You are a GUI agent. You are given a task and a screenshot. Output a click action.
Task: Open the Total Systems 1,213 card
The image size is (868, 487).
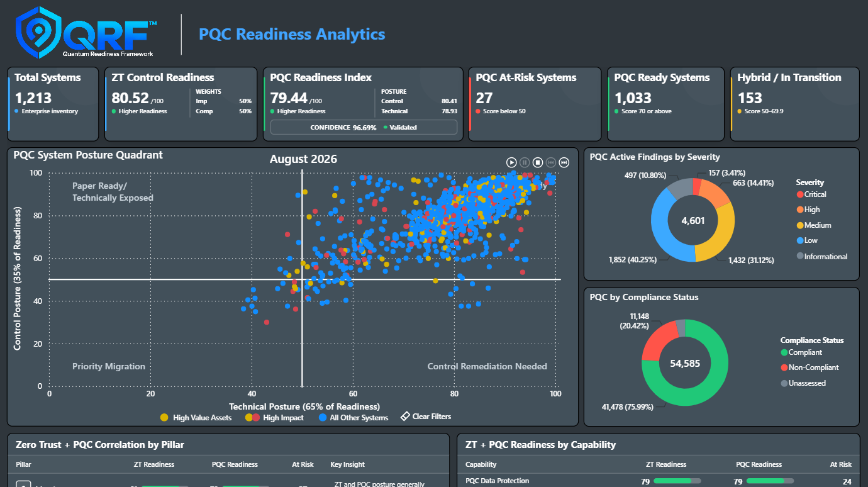[53, 104]
